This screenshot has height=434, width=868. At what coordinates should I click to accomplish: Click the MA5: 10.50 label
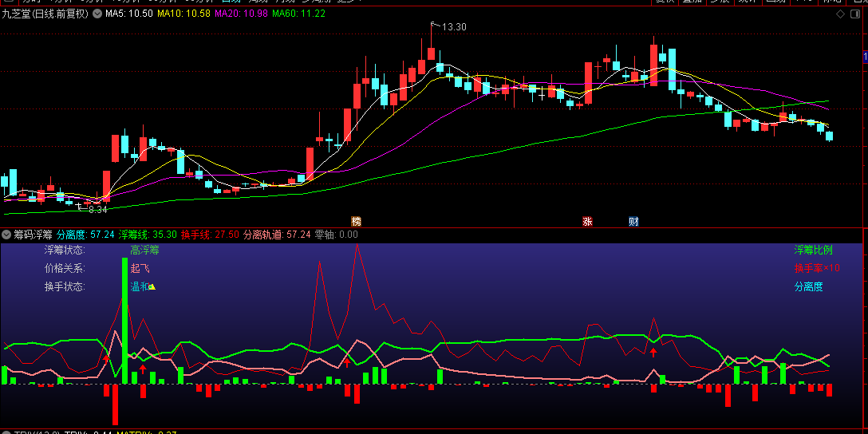coord(129,14)
